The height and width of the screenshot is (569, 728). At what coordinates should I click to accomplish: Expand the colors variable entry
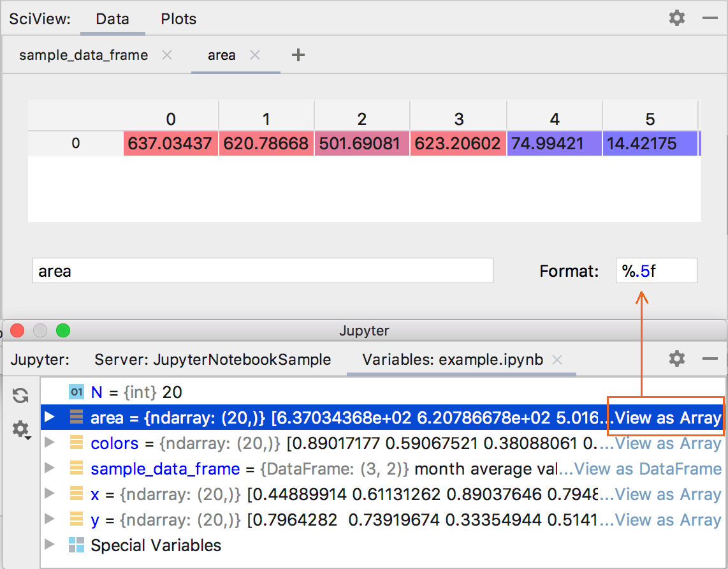pyautogui.click(x=50, y=443)
